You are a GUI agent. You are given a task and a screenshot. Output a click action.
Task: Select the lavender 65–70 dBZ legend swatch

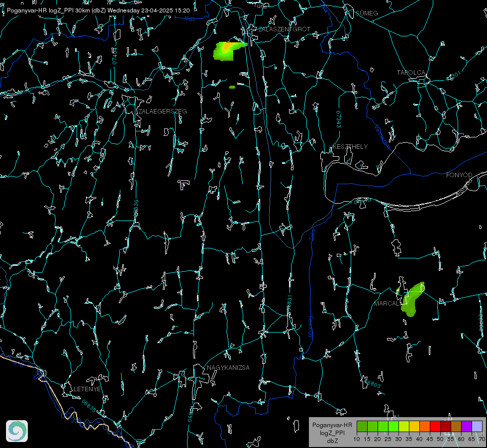click(x=477, y=426)
